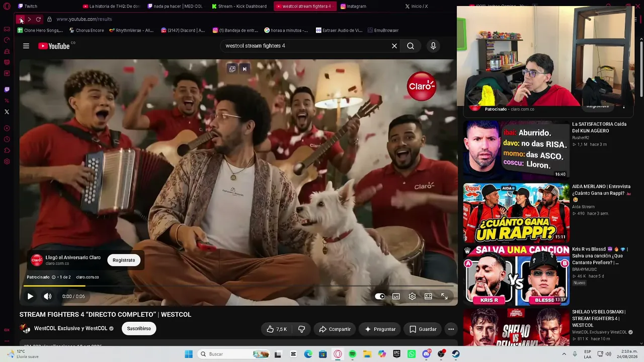644x362 pixels.
Task: Open Extraer Audio de Video bookmark
Action: coord(339,30)
